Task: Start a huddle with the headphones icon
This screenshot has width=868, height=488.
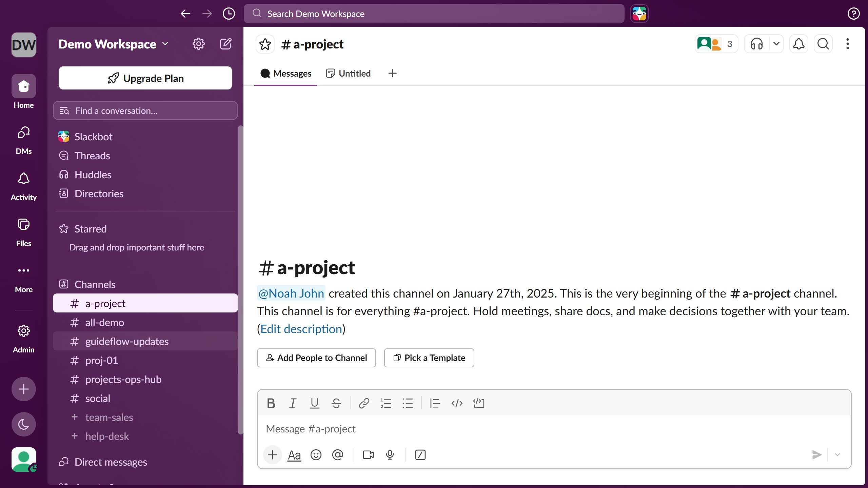Action: click(x=756, y=44)
